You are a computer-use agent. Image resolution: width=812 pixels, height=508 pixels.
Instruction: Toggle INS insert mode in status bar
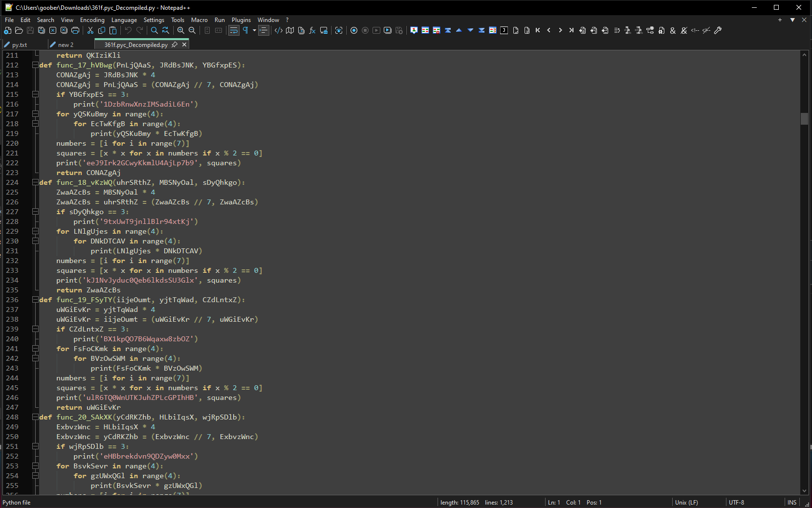[x=792, y=502]
